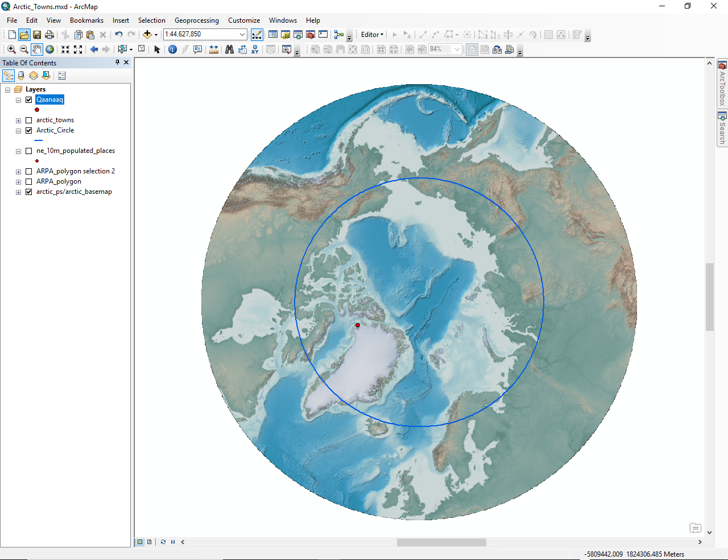Uncheck the Qaanaaq layer checkbox
The width and height of the screenshot is (728, 560).
pos(29,100)
